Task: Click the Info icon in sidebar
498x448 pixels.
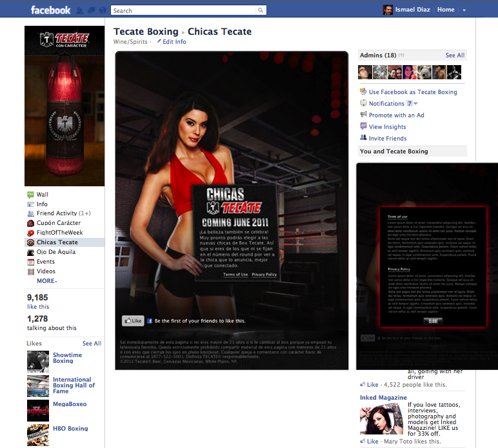Action: pyautogui.click(x=30, y=204)
